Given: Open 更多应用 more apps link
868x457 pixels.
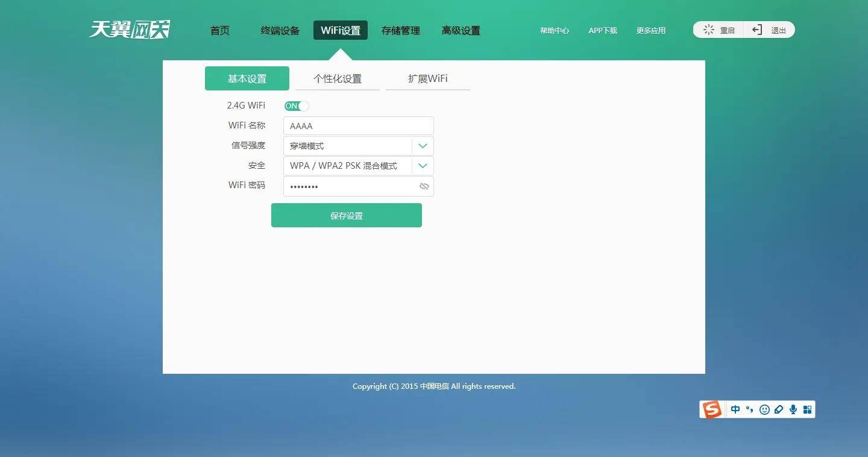Looking at the screenshot, I should [x=651, y=30].
